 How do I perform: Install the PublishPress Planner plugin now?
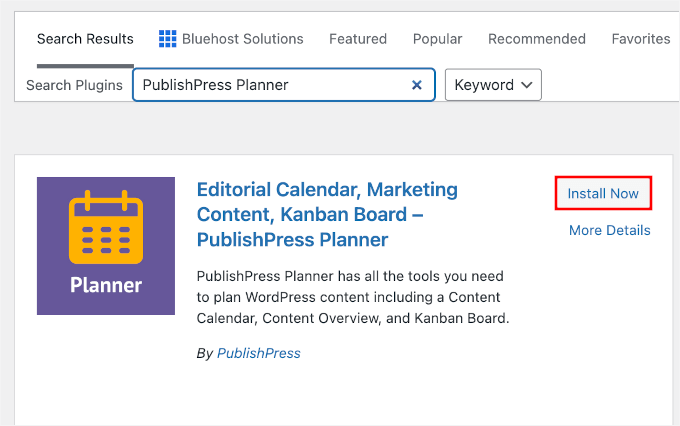pos(603,193)
